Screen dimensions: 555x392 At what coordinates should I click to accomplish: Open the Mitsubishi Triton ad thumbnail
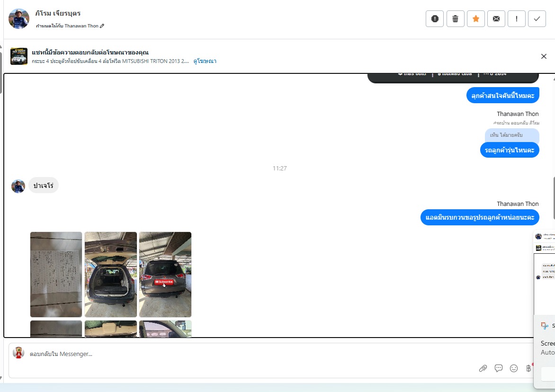point(19,56)
